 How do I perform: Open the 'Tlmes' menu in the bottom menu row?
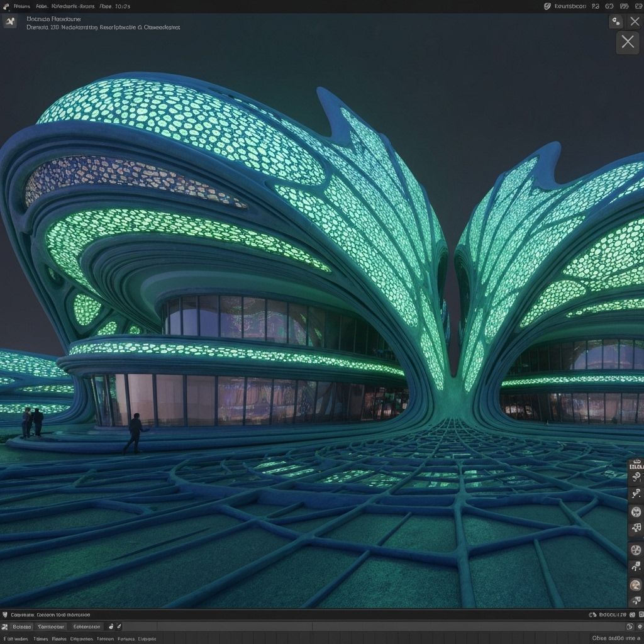pos(40,638)
